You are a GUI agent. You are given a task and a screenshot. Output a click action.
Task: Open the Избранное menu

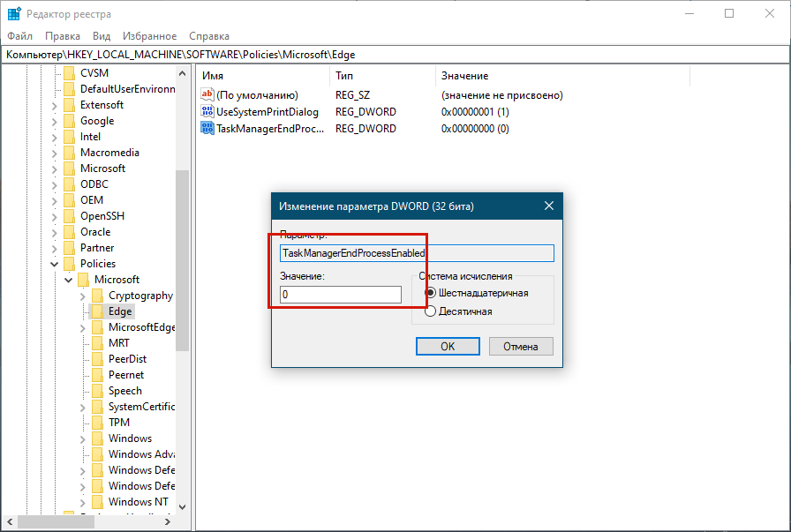[150, 36]
